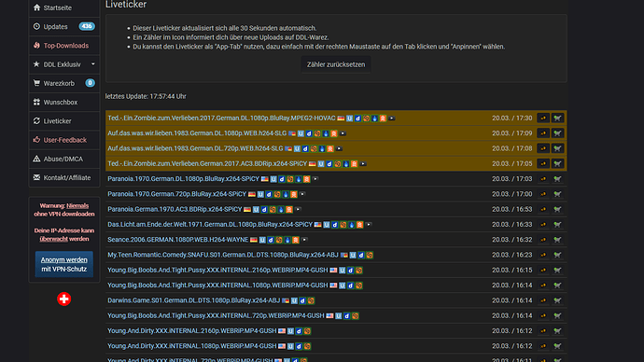Click the '20.03. / 16:23' timestamp

tap(511, 255)
